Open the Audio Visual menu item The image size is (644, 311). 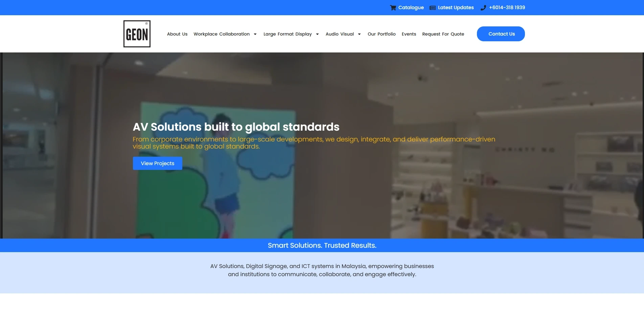[x=340, y=34]
